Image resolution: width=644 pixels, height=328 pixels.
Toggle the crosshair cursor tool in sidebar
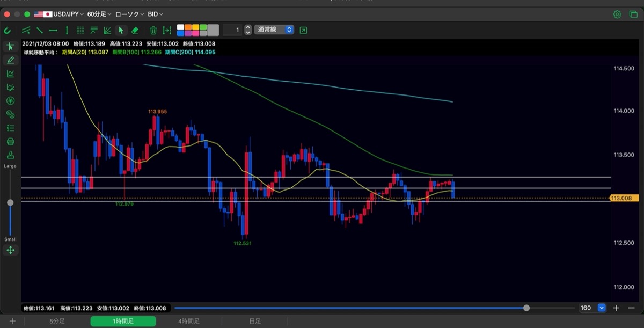(10, 47)
